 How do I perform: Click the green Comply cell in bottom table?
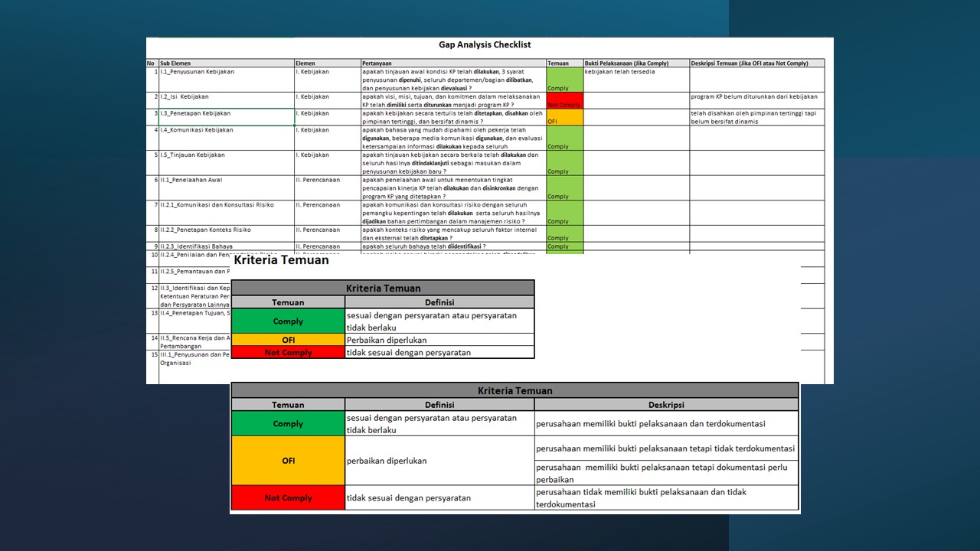288,424
